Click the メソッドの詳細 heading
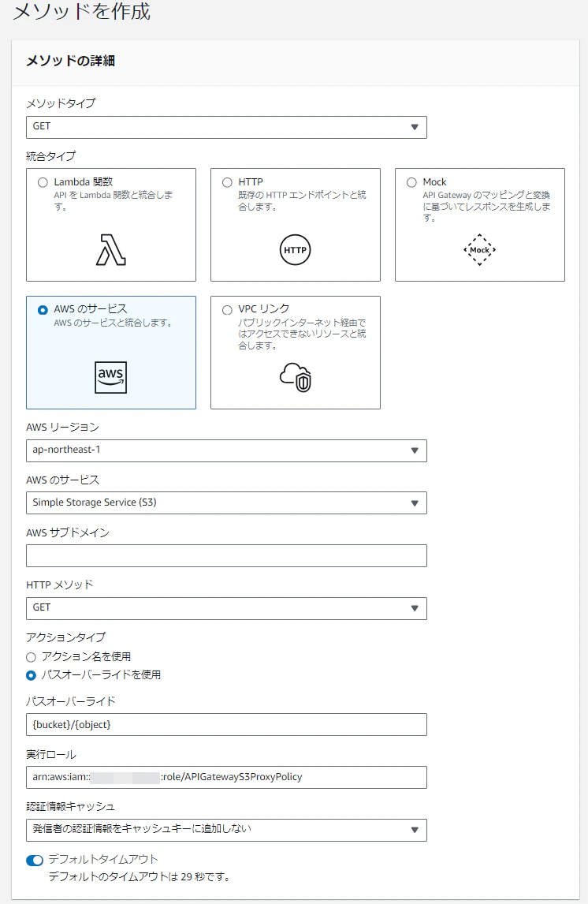This screenshot has height=904, width=588. click(x=70, y=61)
